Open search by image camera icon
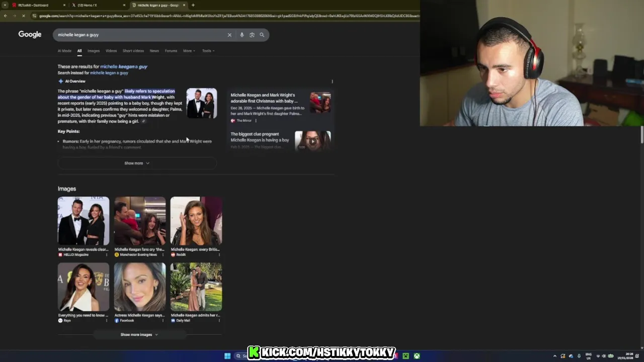Viewport: 644px width, 362px height. point(252,35)
